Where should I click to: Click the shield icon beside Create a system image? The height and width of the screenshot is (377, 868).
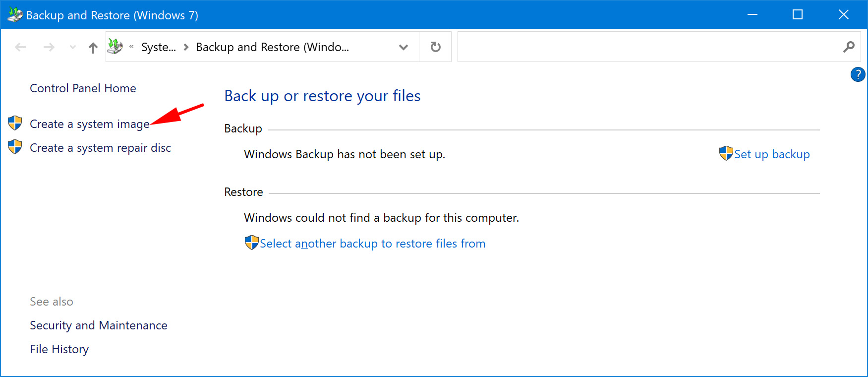pos(15,123)
